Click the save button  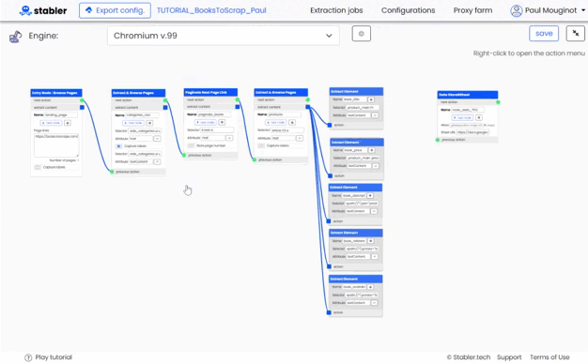[544, 34]
